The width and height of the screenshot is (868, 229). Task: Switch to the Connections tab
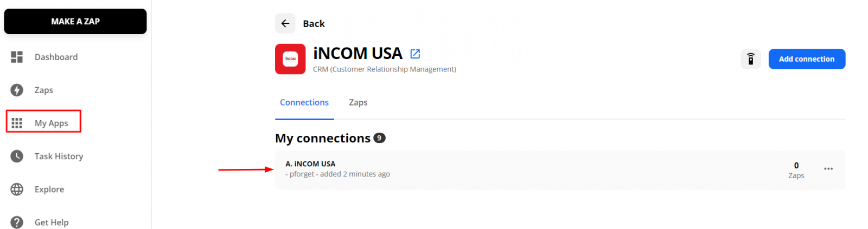304,102
